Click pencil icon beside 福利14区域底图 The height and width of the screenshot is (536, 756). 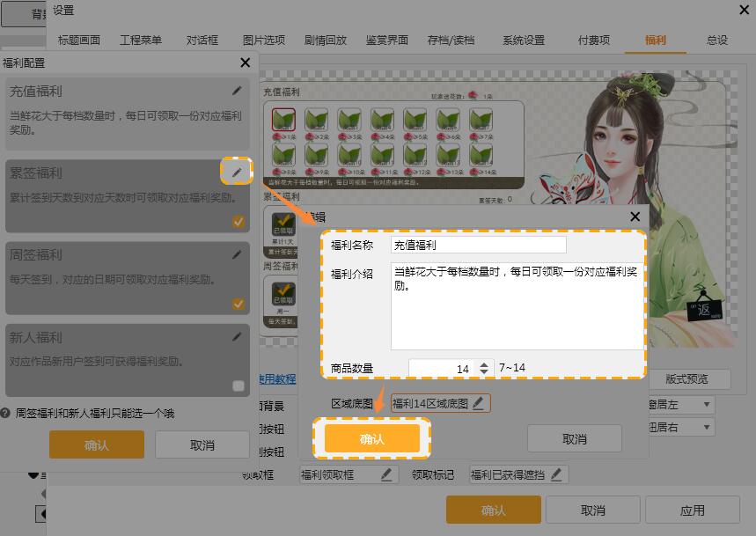[x=478, y=403]
